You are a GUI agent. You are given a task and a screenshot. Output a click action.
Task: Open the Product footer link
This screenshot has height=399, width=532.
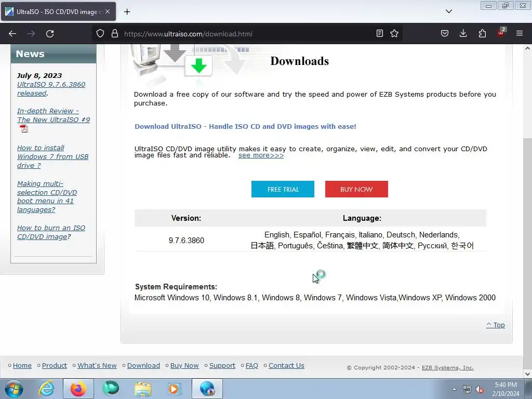click(x=54, y=365)
